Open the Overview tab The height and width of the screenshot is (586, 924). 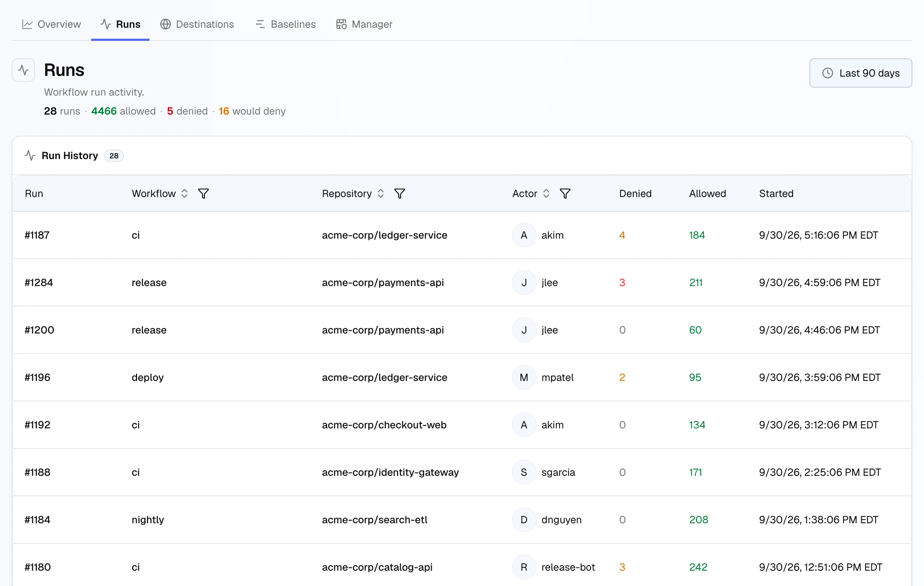coord(51,24)
